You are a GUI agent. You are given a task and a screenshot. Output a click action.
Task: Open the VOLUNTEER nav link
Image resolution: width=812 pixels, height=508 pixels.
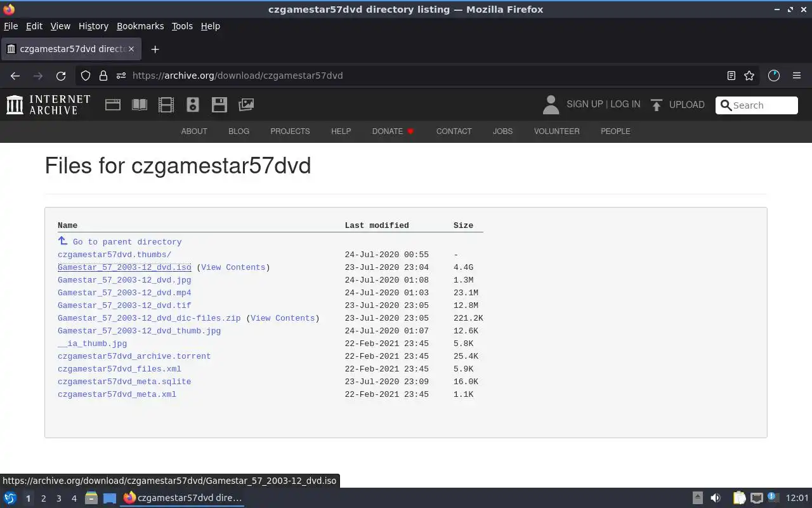coord(556,131)
